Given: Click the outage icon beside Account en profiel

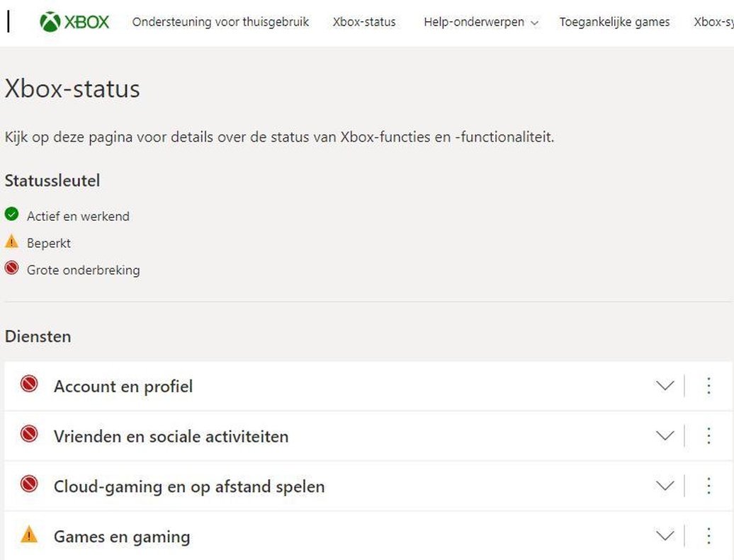Looking at the screenshot, I should click(29, 384).
